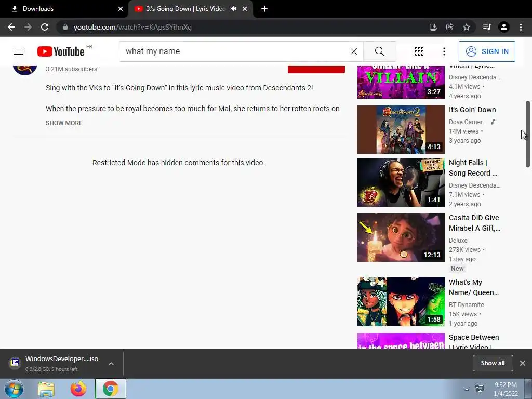Click the BT Dynamite channel name

466,304
